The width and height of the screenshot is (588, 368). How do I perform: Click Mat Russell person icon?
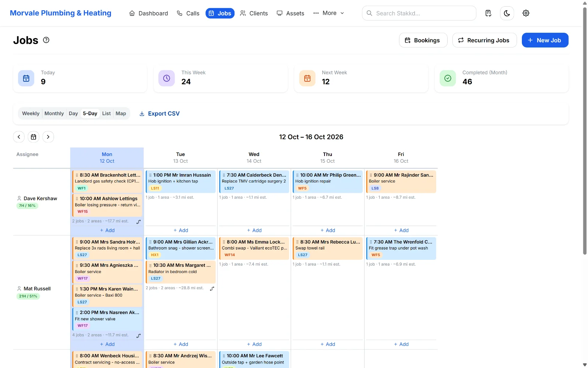(19, 289)
